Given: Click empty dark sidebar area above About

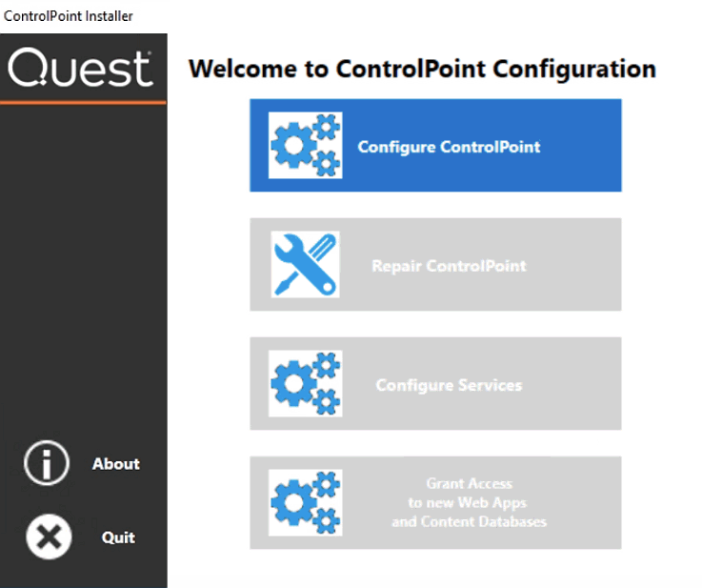Looking at the screenshot, I should pos(84,286).
